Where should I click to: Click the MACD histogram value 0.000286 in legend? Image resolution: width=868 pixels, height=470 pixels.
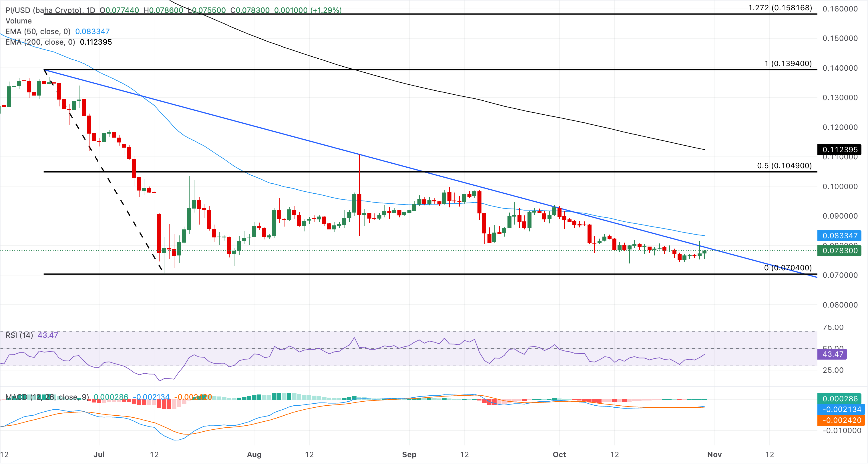pos(111,397)
